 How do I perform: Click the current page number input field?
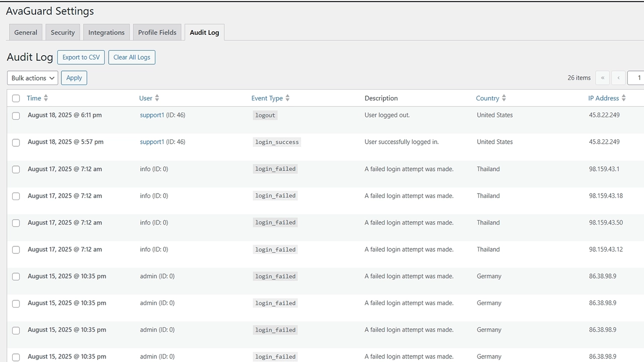pyautogui.click(x=636, y=78)
